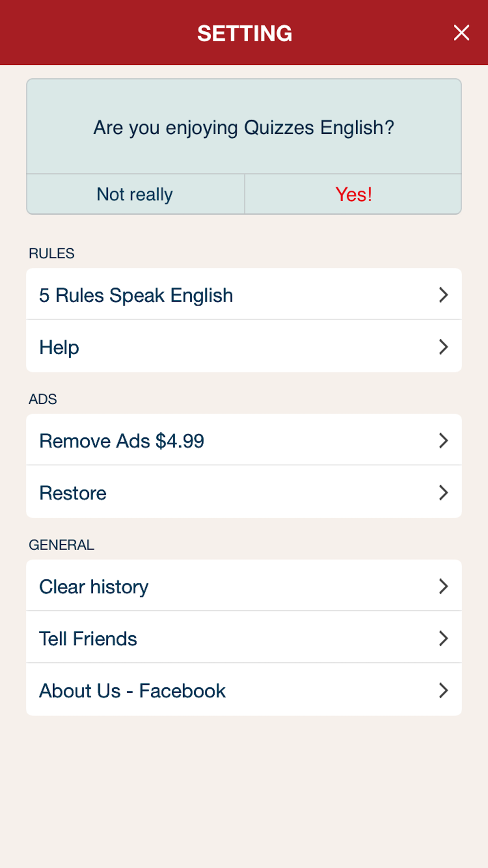Click the GENERAL section heading
The width and height of the screenshot is (488, 868).
click(61, 545)
